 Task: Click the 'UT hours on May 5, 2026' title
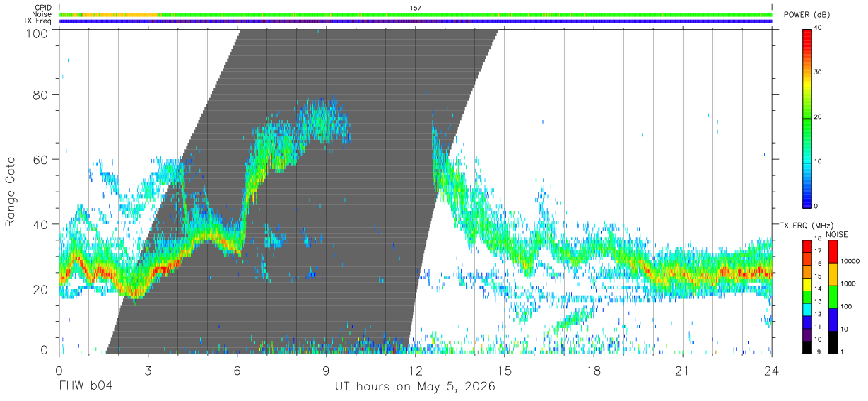416,388
